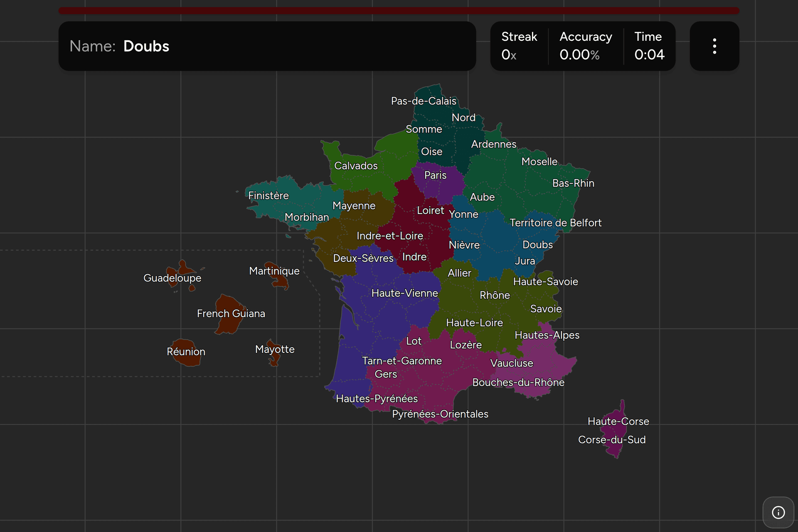Select the Bas-Rhin department
This screenshot has height=532, width=798.
[x=573, y=183]
